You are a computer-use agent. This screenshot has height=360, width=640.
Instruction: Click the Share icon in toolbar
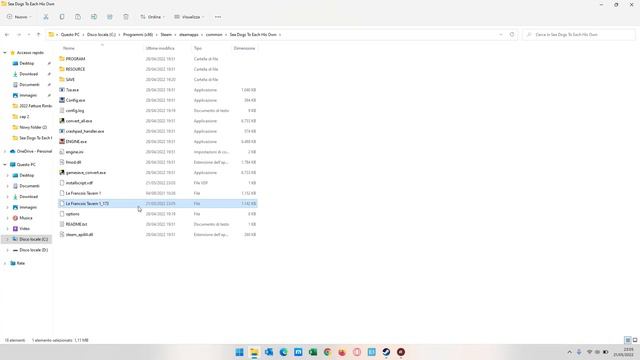click(x=110, y=17)
